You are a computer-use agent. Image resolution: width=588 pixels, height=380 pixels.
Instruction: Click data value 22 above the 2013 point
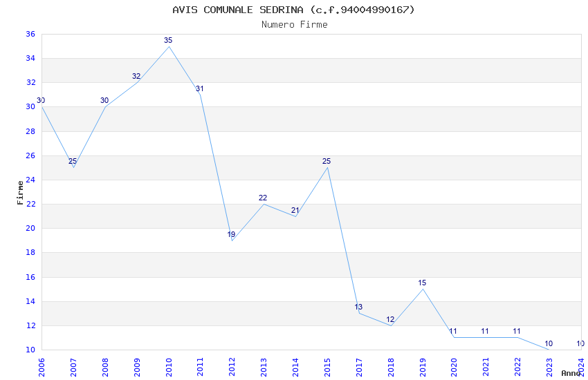(x=263, y=198)
